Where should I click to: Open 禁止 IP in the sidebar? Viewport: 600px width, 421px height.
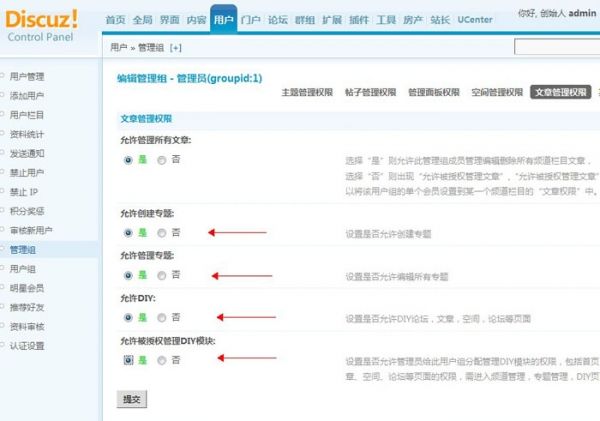tap(24, 192)
